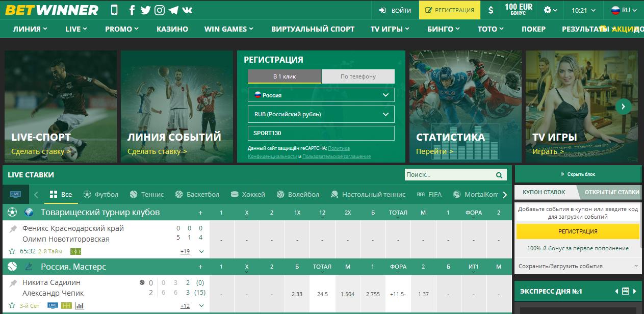This screenshot has height=314, width=644.
Task: Open the ВИРТУАЛЬНЫЙ СПОРТ menu item
Action: click(313, 29)
